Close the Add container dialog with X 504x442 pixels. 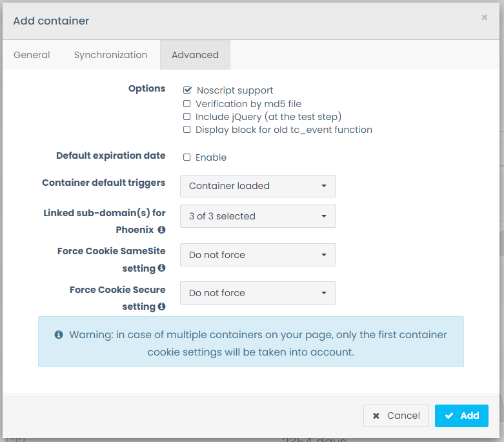pyautogui.click(x=484, y=18)
